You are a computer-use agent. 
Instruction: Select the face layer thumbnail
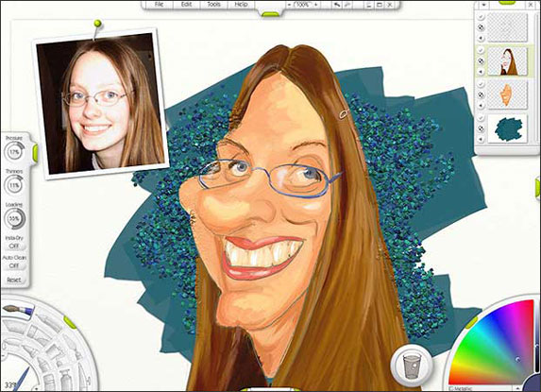click(508, 94)
